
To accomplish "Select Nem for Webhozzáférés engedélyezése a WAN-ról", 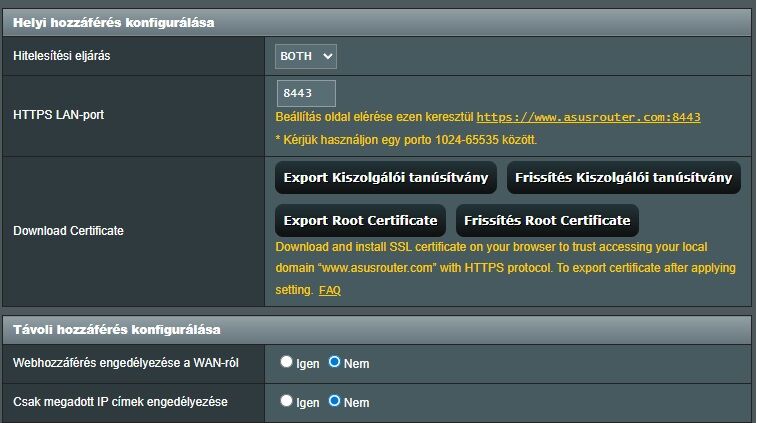I will (335, 362).
